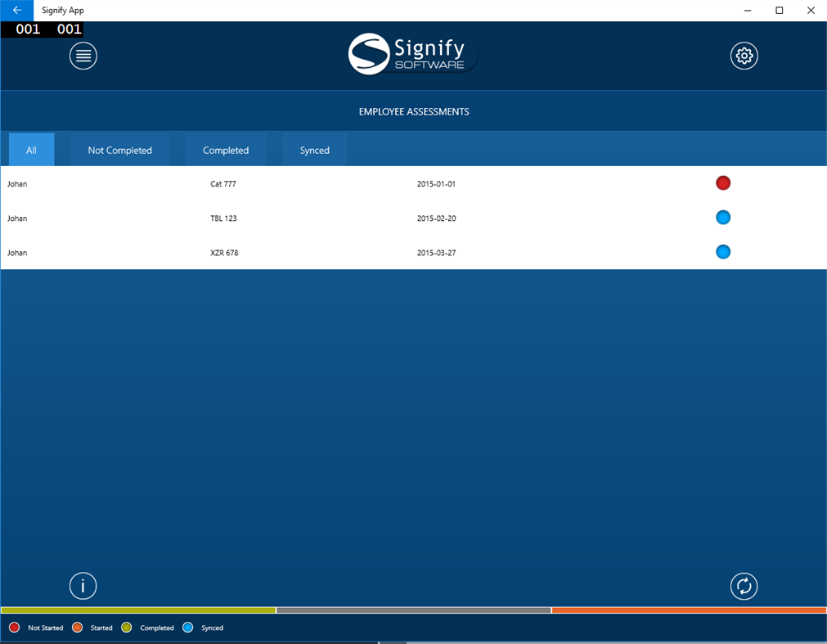Click the Not Started legend icon
This screenshot has width=827, height=644.
click(x=13, y=627)
